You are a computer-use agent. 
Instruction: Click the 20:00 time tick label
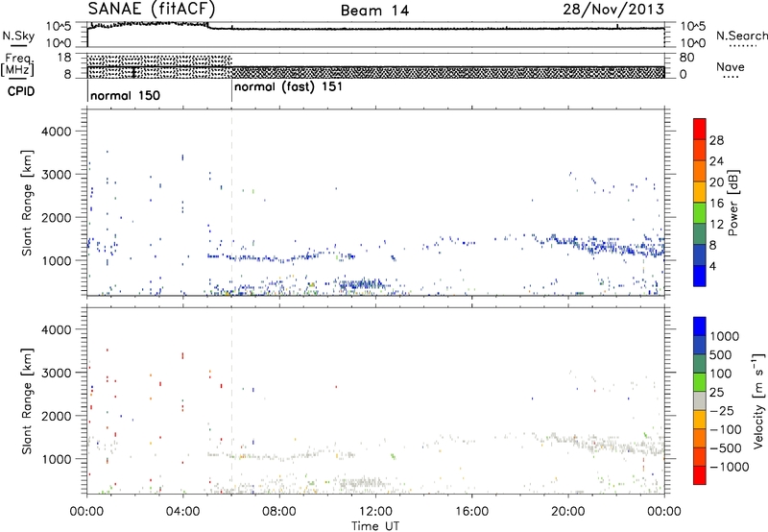(568, 512)
